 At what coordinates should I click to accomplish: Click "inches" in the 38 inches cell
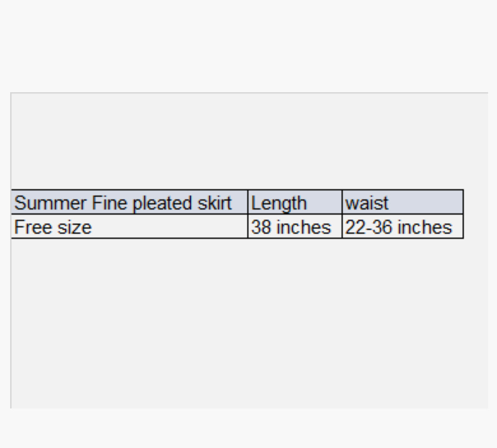click(x=303, y=227)
